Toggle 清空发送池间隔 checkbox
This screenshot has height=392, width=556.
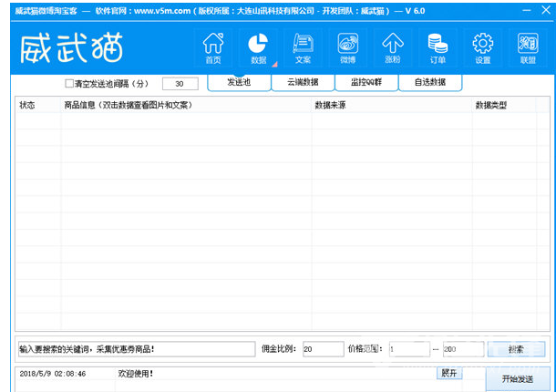(69, 84)
